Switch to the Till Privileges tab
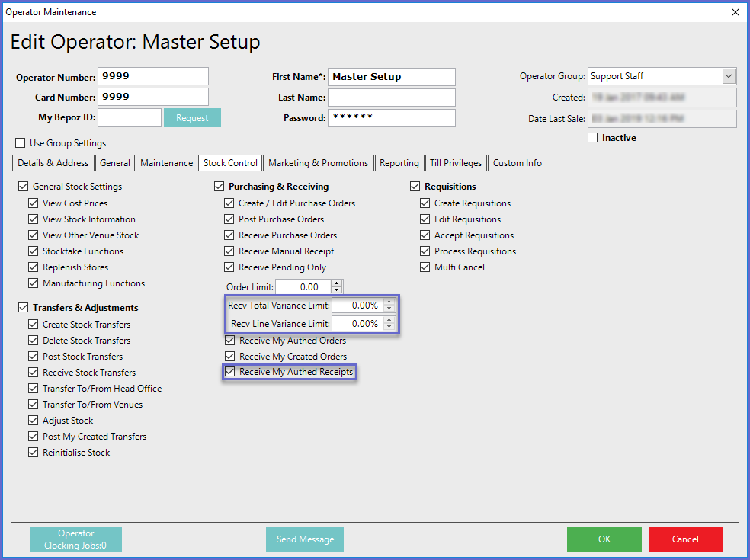This screenshot has height=560, width=750. coord(455,163)
